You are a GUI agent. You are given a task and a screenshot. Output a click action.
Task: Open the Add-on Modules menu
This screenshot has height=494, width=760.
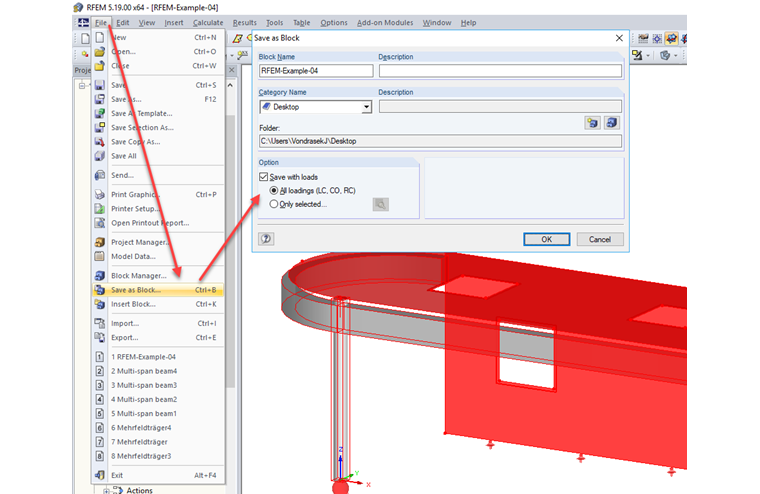[385, 23]
